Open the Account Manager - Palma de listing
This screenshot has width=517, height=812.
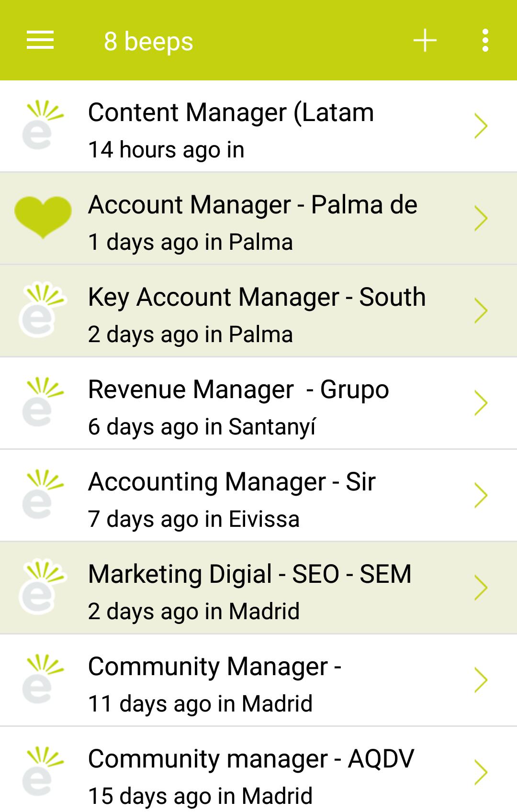click(x=253, y=205)
